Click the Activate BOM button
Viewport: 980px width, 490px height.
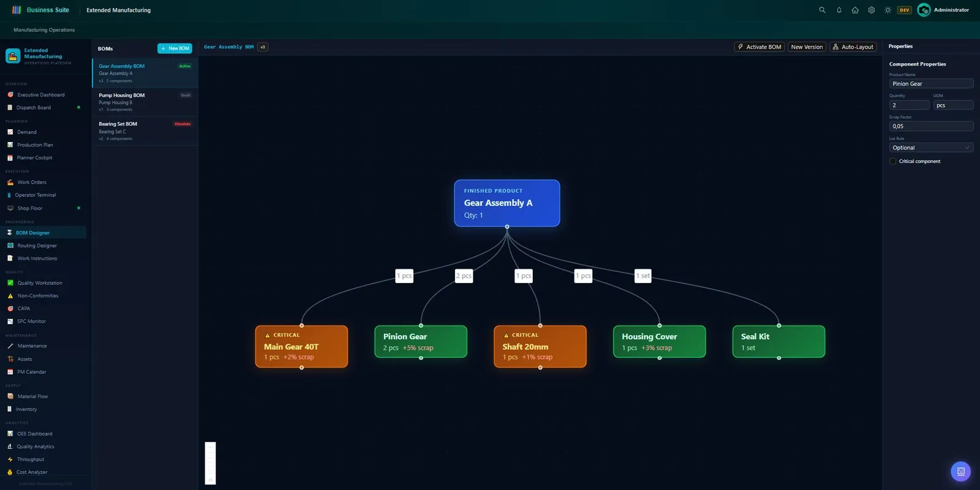coord(759,47)
